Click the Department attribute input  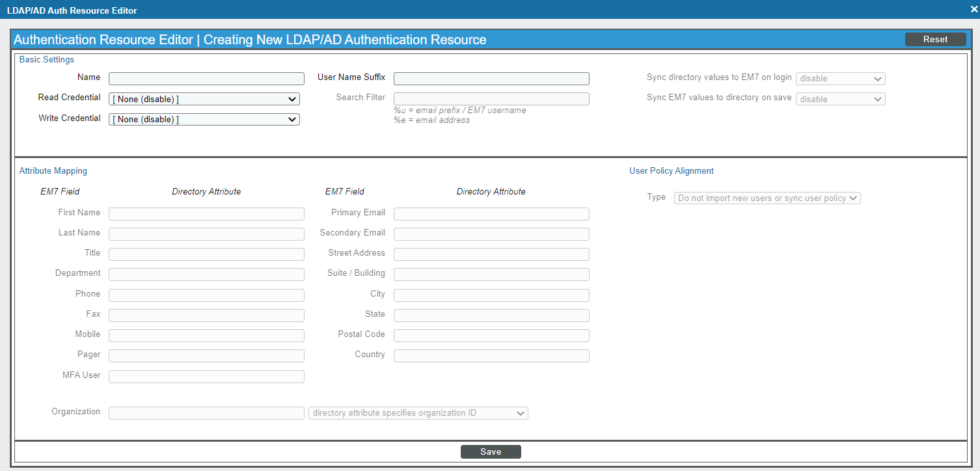(206, 275)
